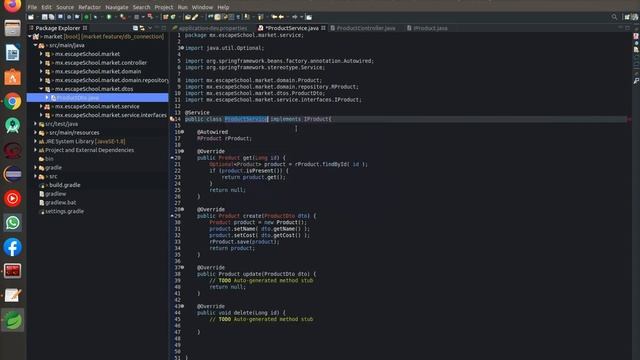Viewport: 640px width, 360px height.
Task: Open WhatsApp from the dock
Action: [13, 222]
